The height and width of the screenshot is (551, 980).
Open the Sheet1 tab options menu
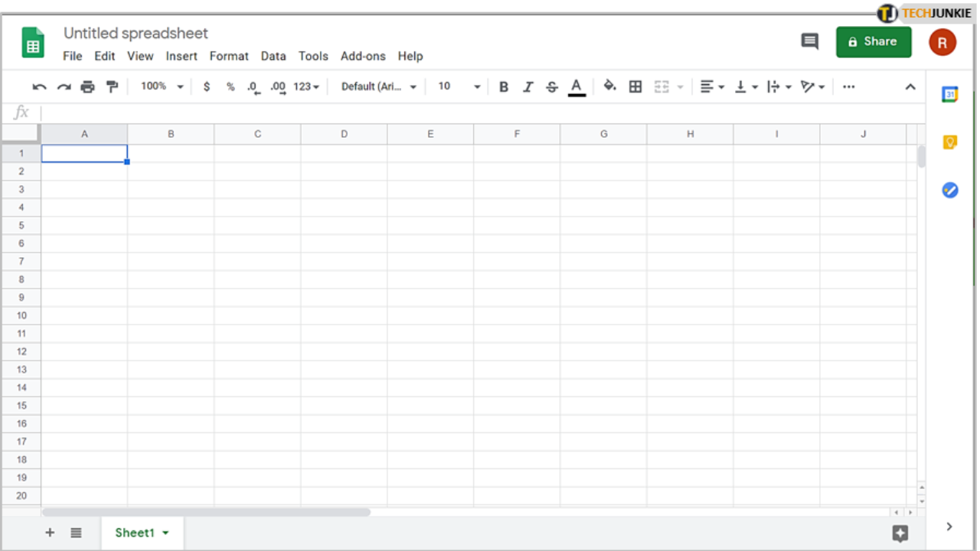click(164, 533)
